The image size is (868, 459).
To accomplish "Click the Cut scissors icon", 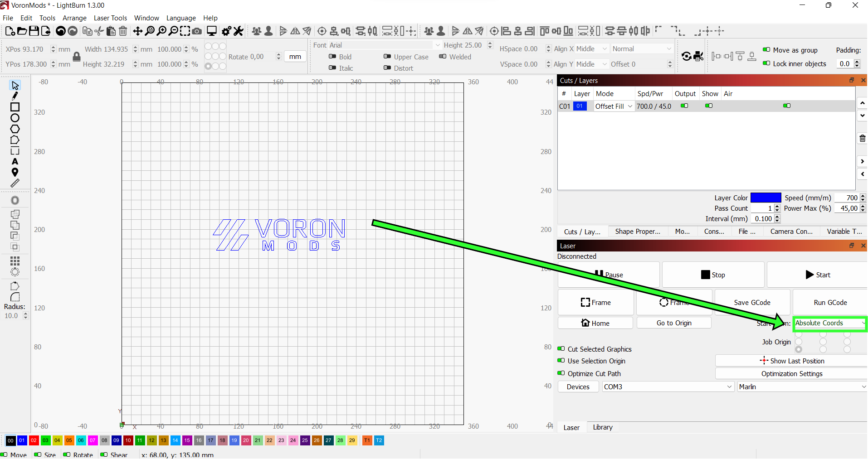I will (99, 31).
